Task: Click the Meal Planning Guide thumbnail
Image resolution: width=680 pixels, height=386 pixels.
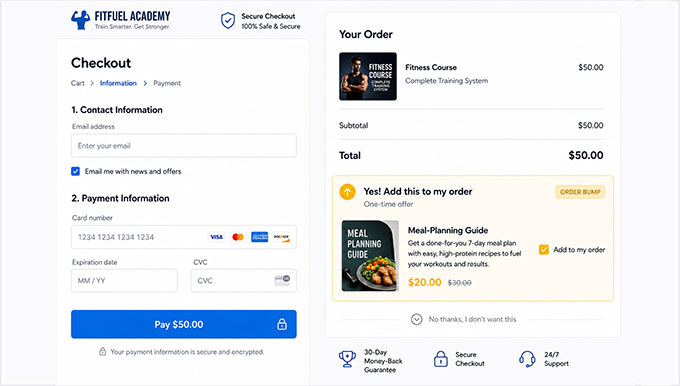Action: (370, 256)
